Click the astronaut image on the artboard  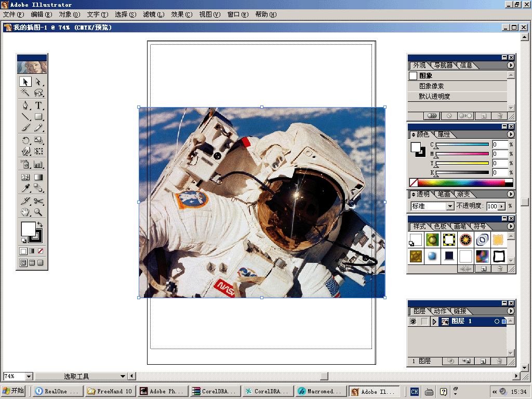[262, 202]
